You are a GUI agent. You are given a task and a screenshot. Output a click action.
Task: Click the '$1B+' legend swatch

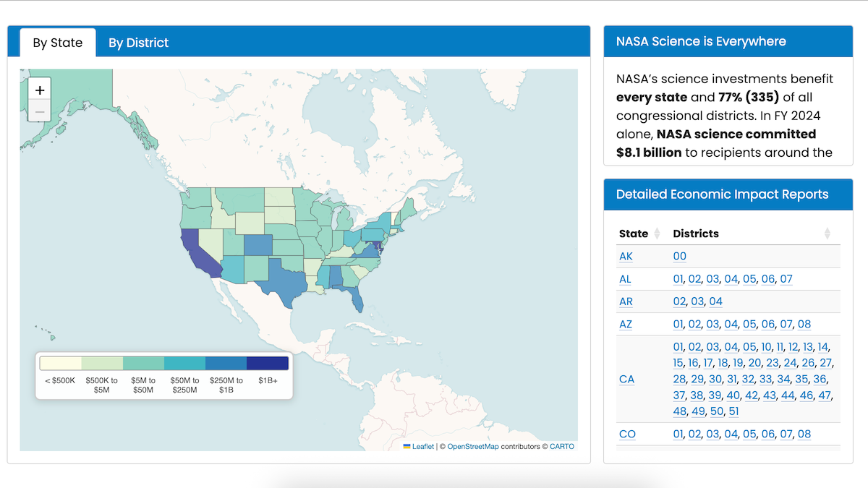tap(268, 363)
